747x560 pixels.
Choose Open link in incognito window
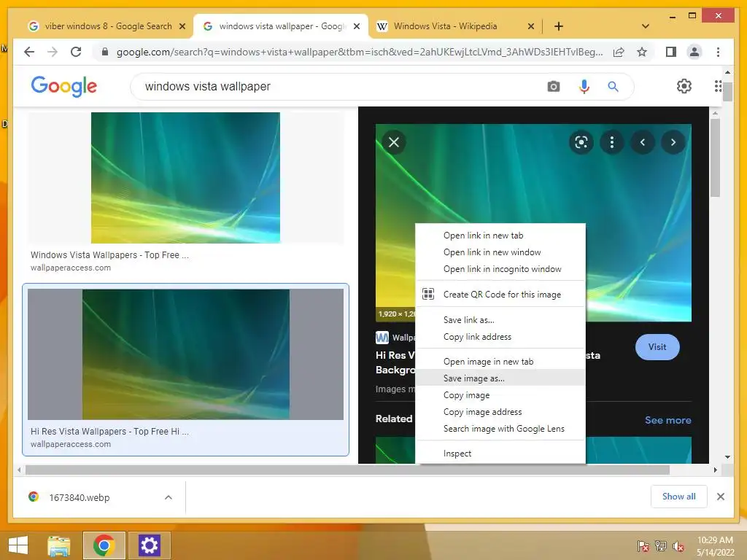click(x=500, y=269)
